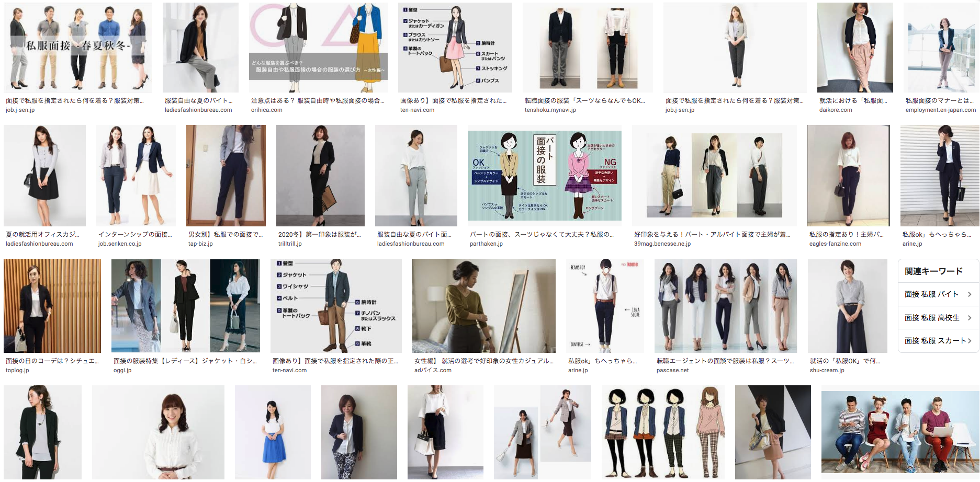Open the パート面接の服装 OK/NG illustration
Image resolution: width=980 pixels, height=482 pixels.
pyautogui.click(x=544, y=176)
